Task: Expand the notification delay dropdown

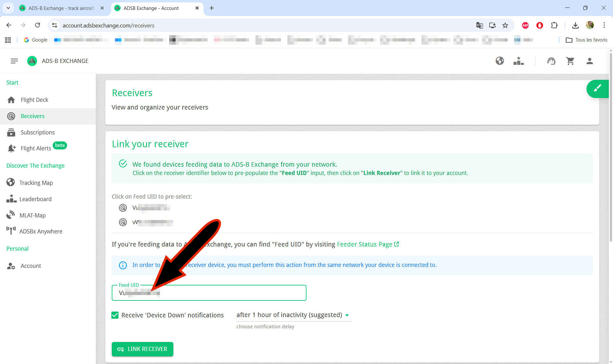Action: (294, 315)
